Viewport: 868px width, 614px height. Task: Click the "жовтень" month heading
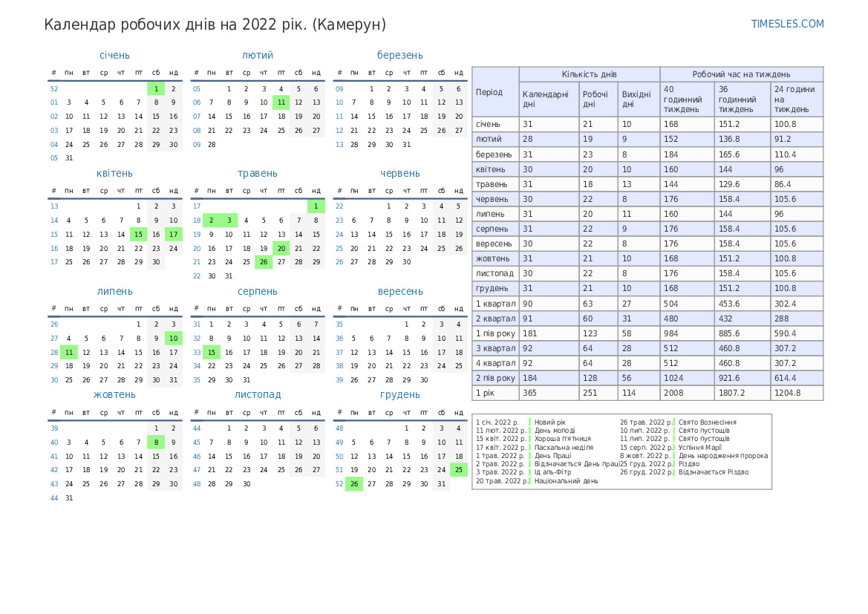114,394
